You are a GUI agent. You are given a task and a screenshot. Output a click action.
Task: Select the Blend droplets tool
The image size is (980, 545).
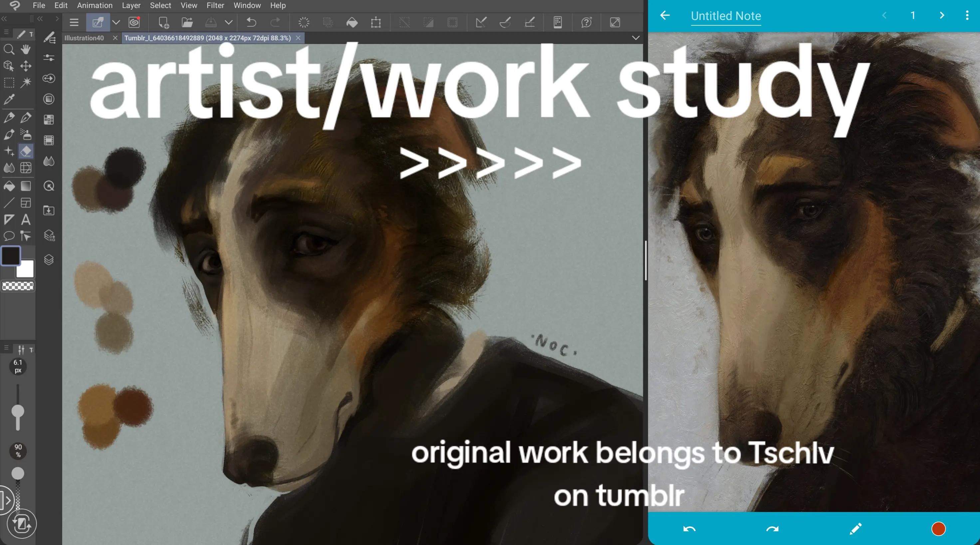click(9, 168)
